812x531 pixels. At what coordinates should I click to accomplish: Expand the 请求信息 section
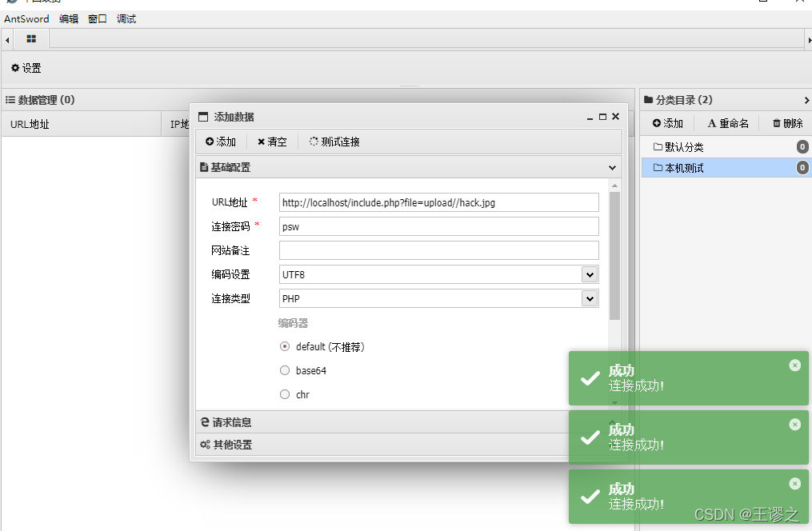[x=408, y=422]
